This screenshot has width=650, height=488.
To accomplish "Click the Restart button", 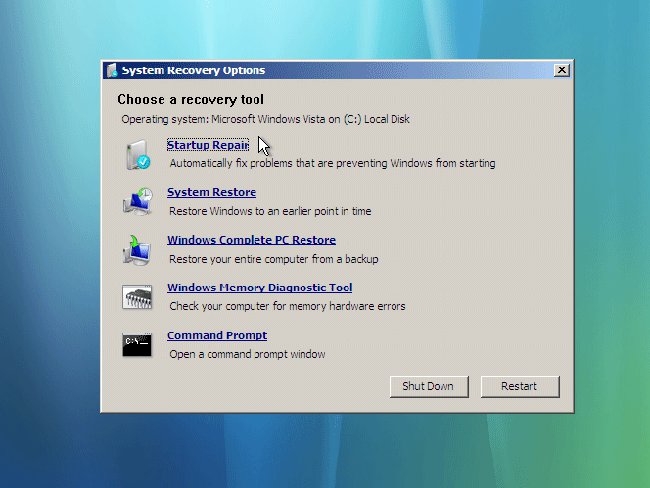I will [x=520, y=386].
